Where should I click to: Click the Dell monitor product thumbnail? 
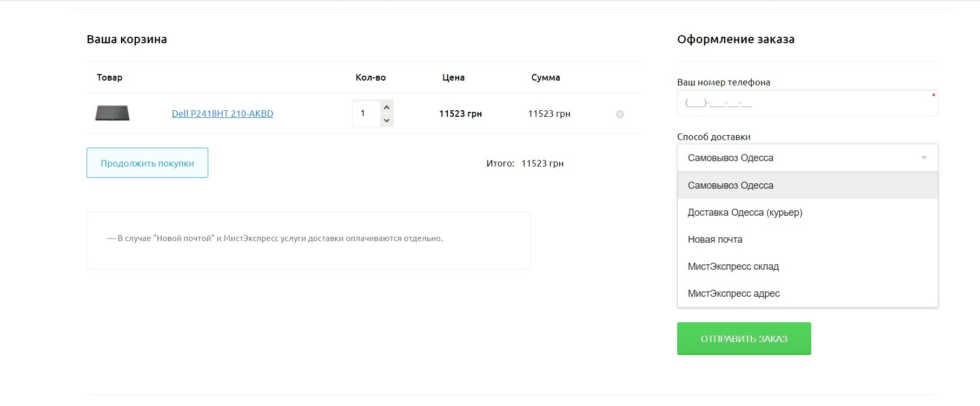[x=112, y=113]
